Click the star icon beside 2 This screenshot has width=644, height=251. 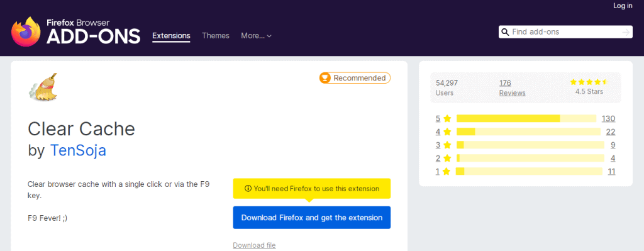pyautogui.click(x=447, y=158)
